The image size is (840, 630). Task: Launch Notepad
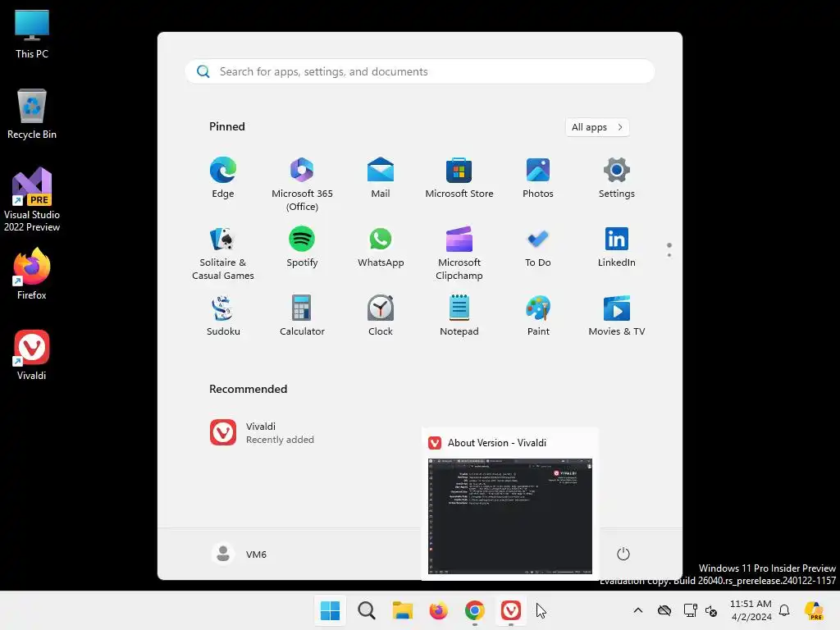click(x=459, y=316)
